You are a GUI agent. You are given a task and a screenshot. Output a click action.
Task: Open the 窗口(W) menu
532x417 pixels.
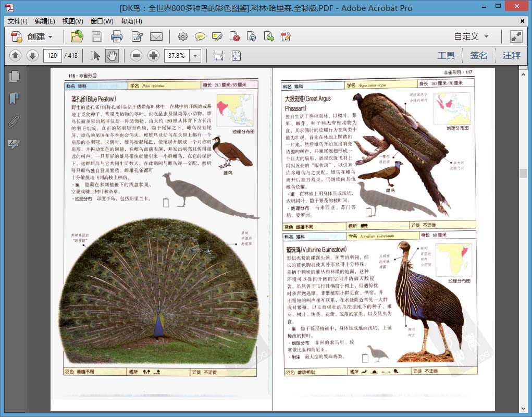102,21
